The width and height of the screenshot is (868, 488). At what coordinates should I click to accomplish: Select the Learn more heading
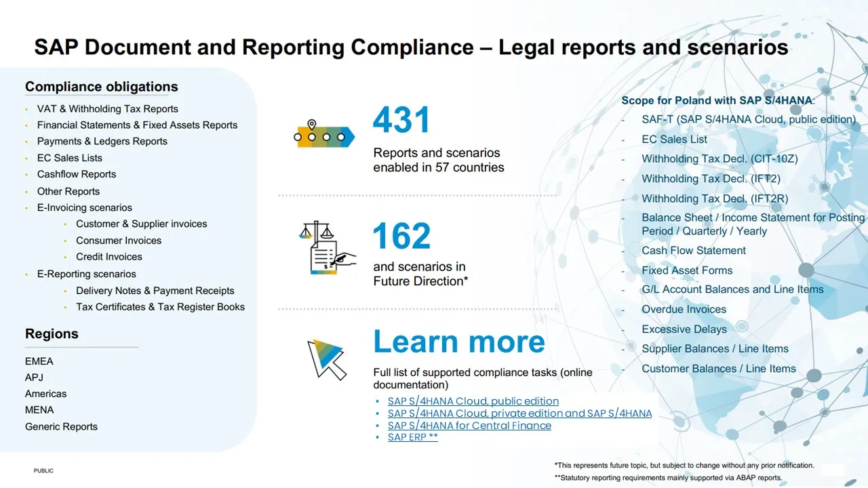pyautogui.click(x=458, y=341)
